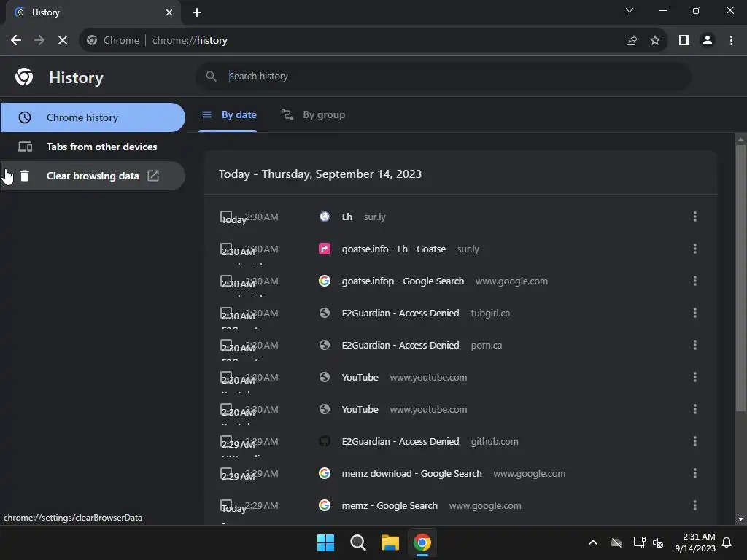Show hidden tray icons chevron
The image size is (747, 560).
click(x=593, y=542)
